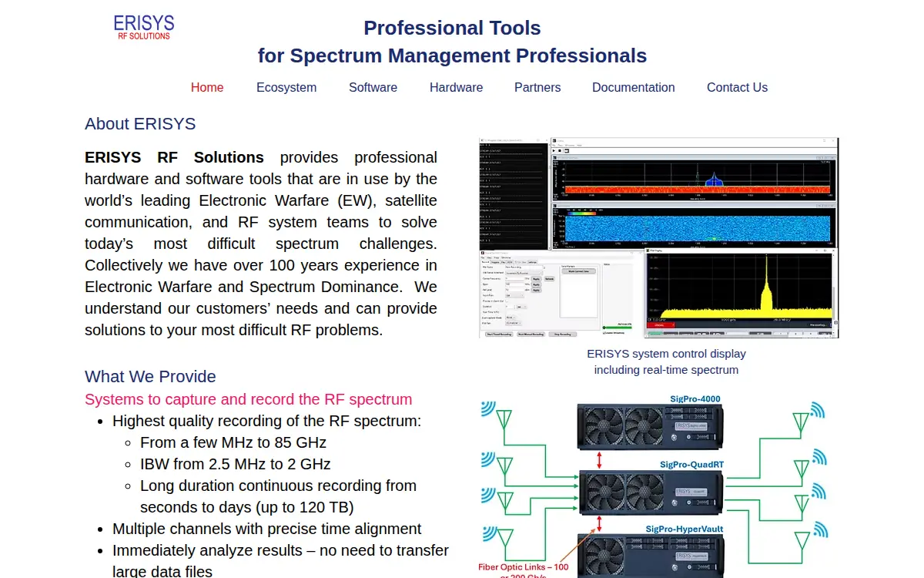Click 'Multiple channels with precise time alignment' bullet
The image size is (924, 578).
click(x=267, y=529)
